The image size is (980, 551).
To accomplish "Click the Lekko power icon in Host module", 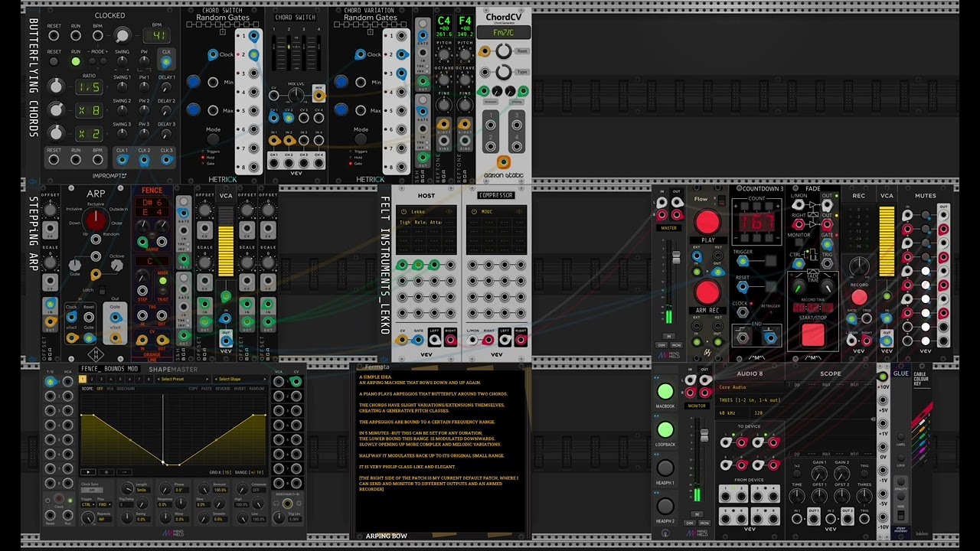I will coord(403,212).
